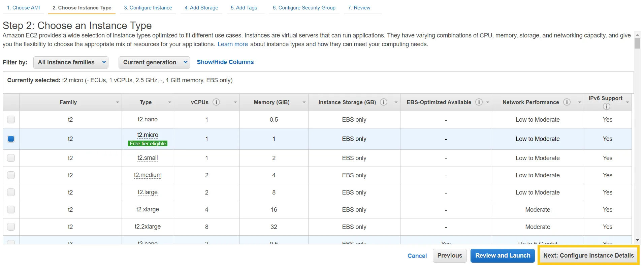Go to the 3. Configure Instance step
The image size is (644, 266).
point(148,7)
